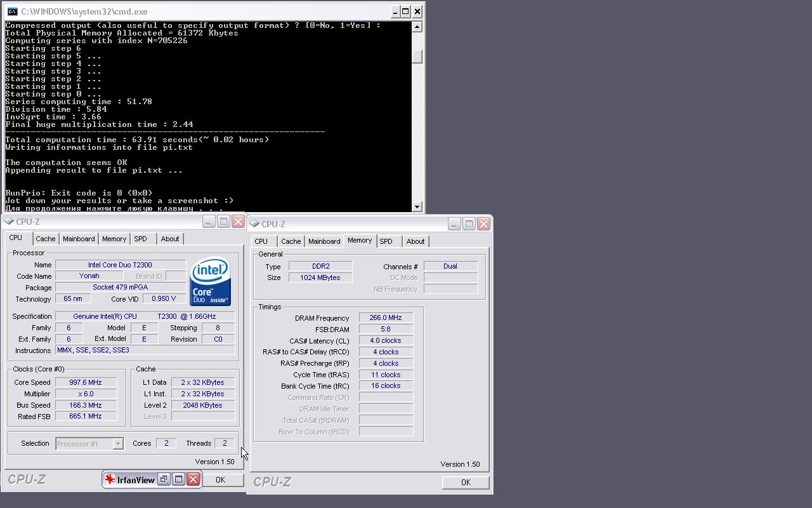Click Total computation time line in cmd

pyautogui.click(x=137, y=140)
